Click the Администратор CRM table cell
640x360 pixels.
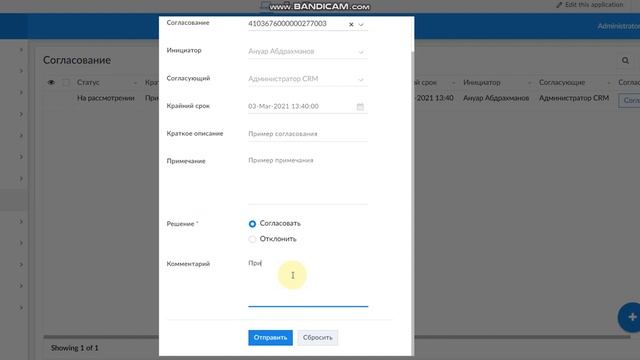[574, 98]
